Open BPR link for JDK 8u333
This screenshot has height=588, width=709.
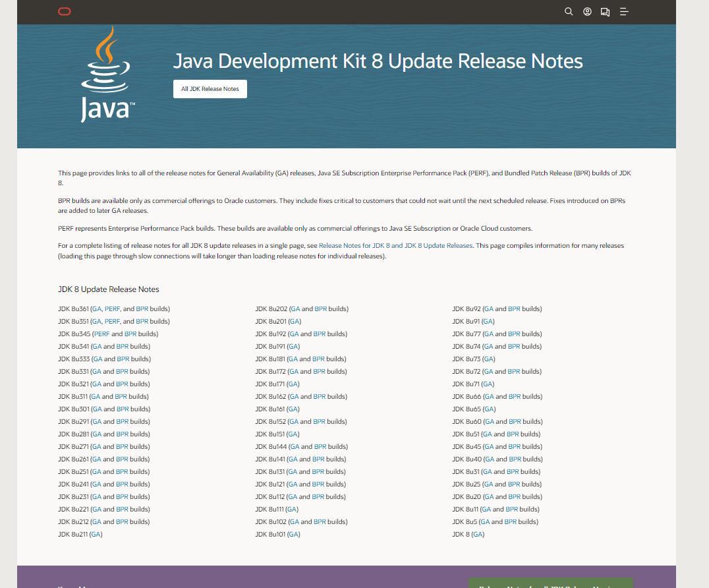tap(123, 359)
